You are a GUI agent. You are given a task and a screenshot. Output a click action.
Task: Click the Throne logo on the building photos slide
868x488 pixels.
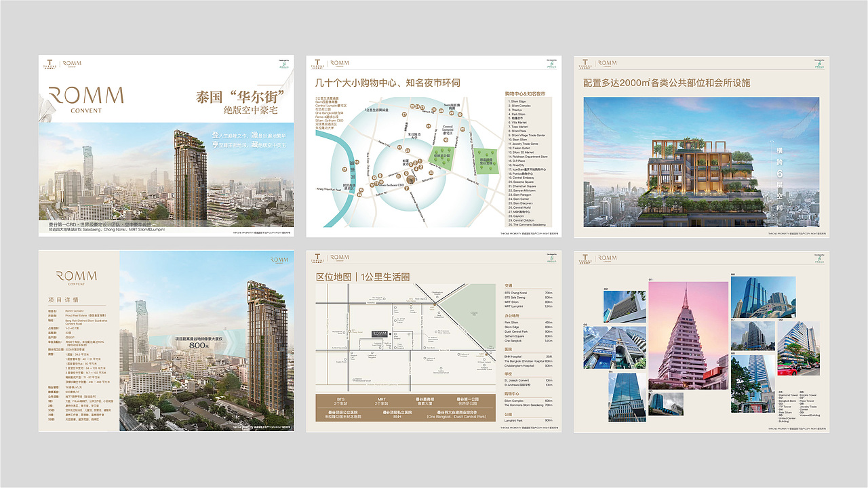[x=585, y=259]
